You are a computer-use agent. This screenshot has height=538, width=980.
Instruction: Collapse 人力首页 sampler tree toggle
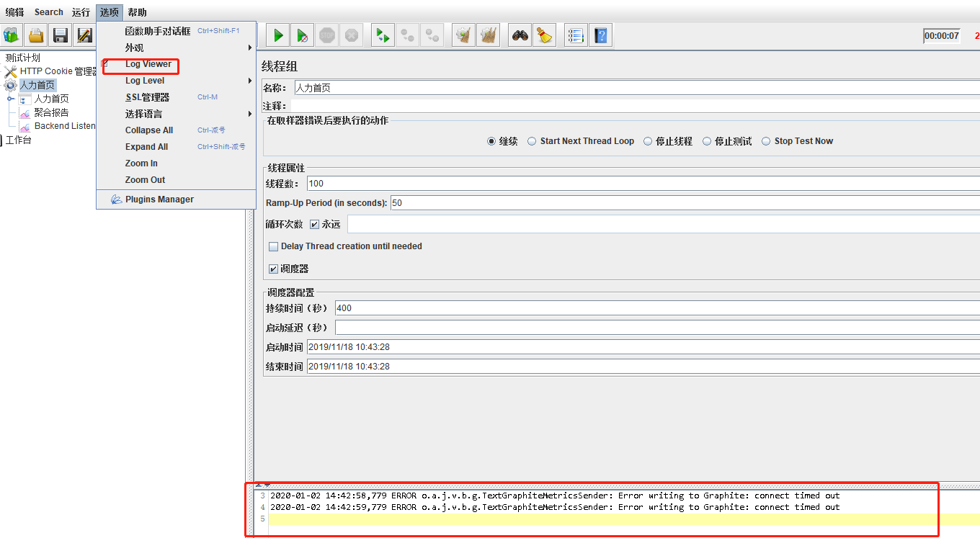click(11, 99)
